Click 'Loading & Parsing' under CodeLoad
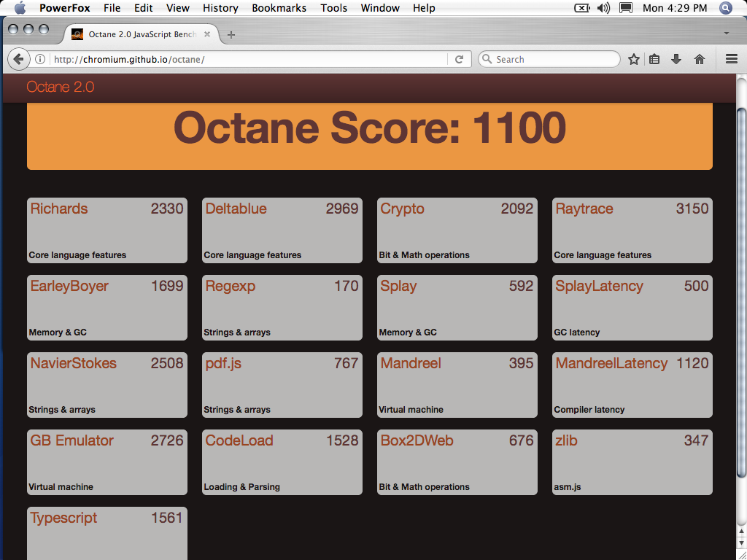The width and height of the screenshot is (747, 560). pyautogui.click(x=242, y=487)
